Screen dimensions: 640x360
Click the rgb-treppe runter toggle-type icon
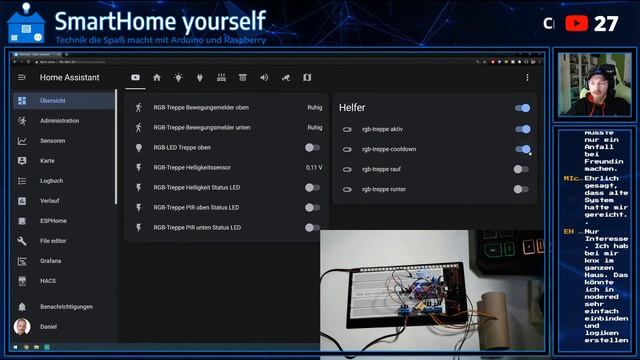(x=347, y=189)
